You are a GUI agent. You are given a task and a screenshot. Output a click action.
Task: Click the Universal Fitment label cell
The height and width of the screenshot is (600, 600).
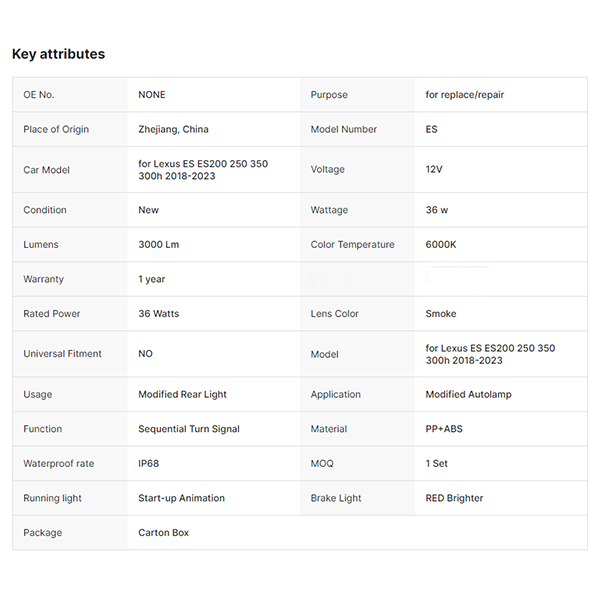point(62,354)
